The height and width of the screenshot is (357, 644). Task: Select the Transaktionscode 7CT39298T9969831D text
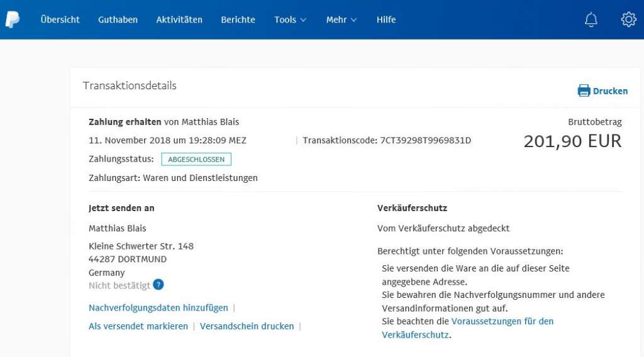pyautogui.click(x=387, y=140)
